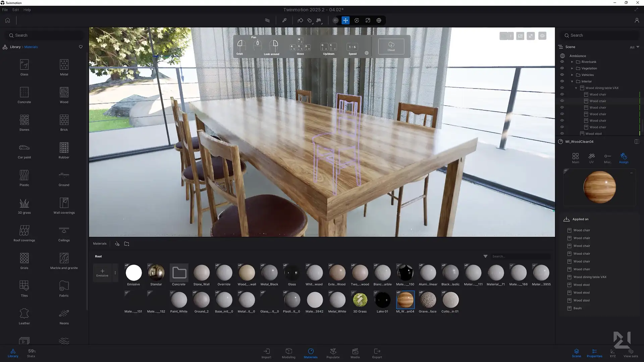
Task: Hide the Riverbank folder visibility
Action: pyautogui.click(x=562, y=62)
